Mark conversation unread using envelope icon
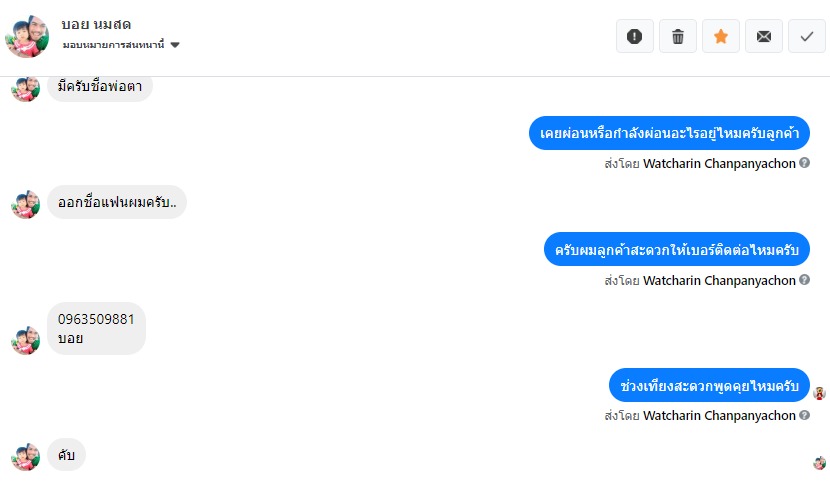The height and width of the screenshot is (495, 830). 764,36
